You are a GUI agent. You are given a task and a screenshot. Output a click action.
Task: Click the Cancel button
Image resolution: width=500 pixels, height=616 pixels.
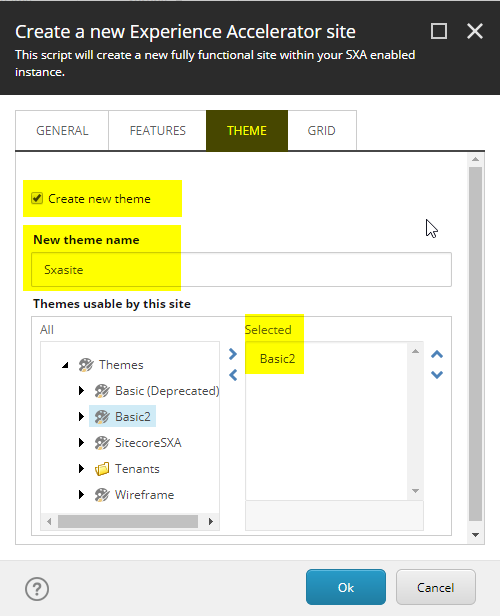click(436, 587)
